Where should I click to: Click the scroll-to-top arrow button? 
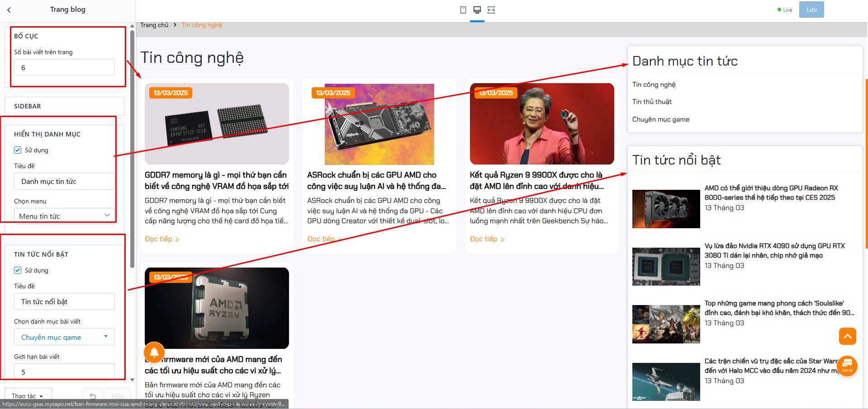[x=848, y=336]
